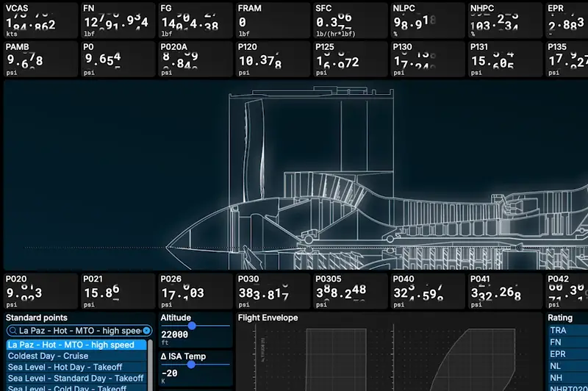This screenshot has height=391, width=588.
Task: Click the NHPC readout tile
Action: click(505, 21)
